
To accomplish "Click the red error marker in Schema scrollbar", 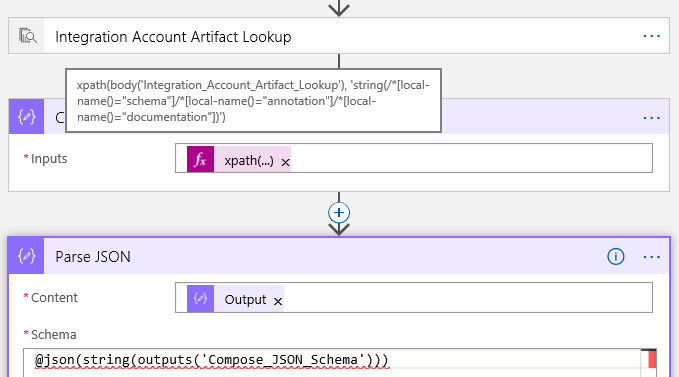I will [652, 359].
